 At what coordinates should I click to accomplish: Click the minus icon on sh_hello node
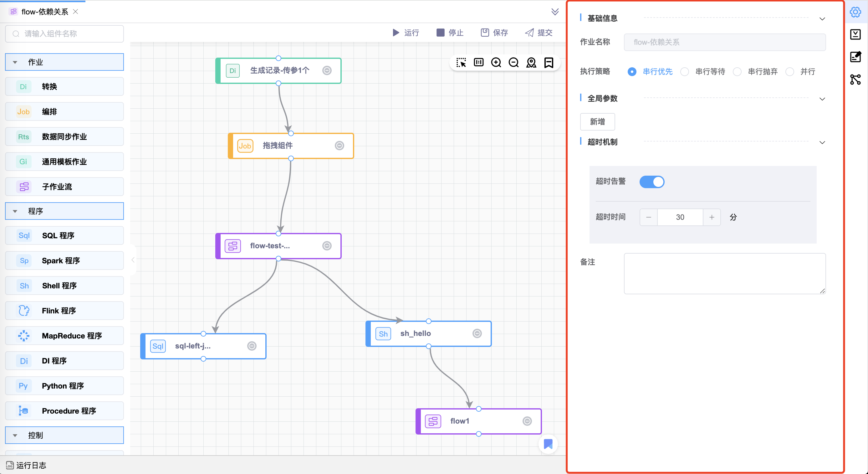point(477,333)
